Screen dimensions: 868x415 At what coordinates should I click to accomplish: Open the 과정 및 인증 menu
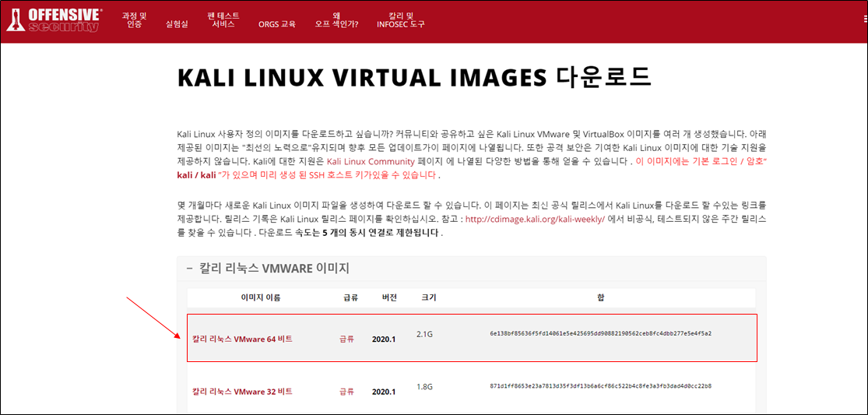pyautogui.click(x=134, y=20)
